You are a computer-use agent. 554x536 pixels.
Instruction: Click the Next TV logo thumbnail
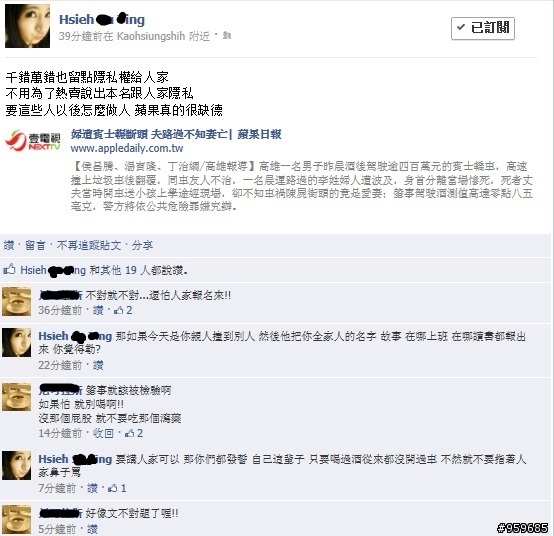[x=33, y=141]
